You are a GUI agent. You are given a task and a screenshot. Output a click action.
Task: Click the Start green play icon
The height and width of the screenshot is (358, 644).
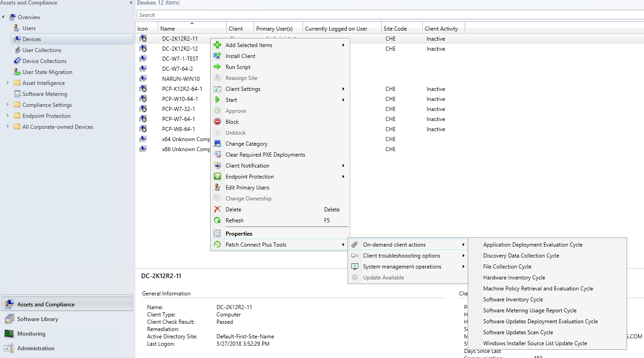tap(217, 100)
